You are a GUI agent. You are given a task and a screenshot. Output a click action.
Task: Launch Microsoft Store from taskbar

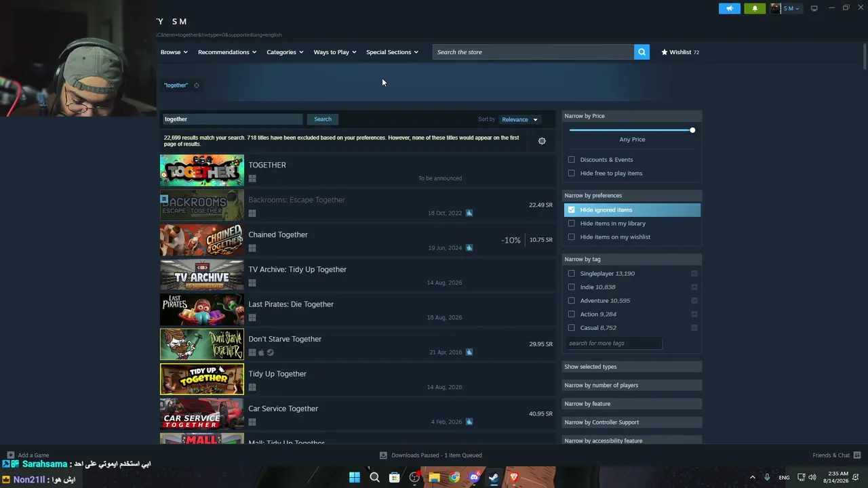[394, 477]
